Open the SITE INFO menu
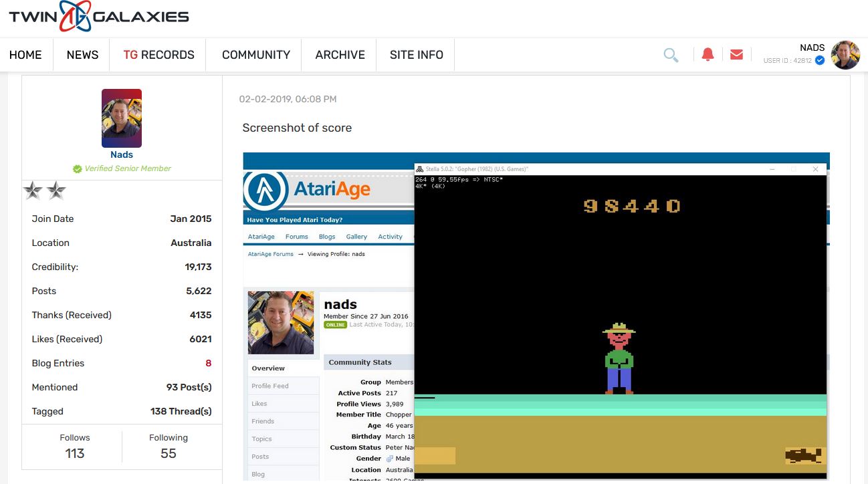This screenshot has height=484, width=868. (416, 55)
